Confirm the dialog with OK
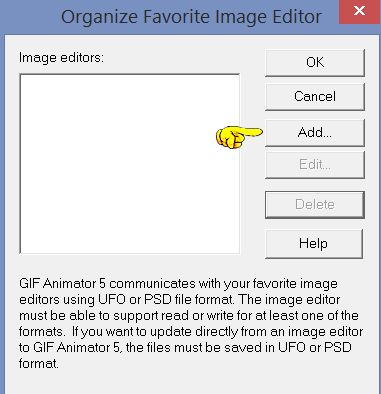Image resolution: width=381 pixels, height=394 pixels. [315, 63]
